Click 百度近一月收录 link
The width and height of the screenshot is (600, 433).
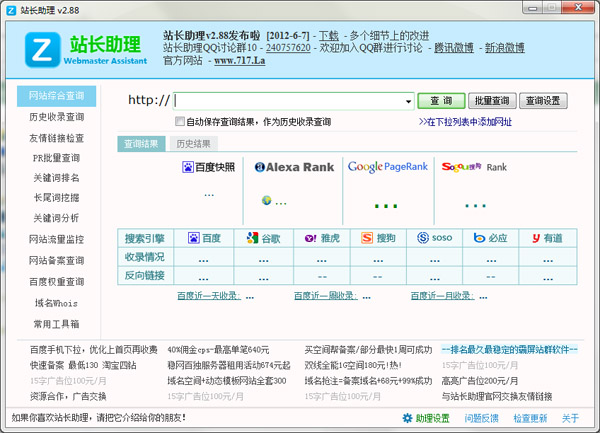pyautogui.click(x=442, y=296)
